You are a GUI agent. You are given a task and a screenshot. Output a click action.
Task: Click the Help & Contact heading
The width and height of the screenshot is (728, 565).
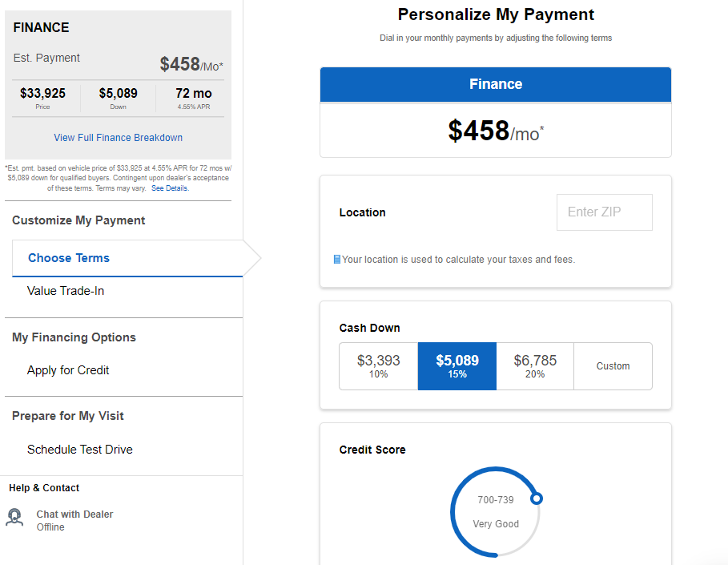(x=44, y=488)
